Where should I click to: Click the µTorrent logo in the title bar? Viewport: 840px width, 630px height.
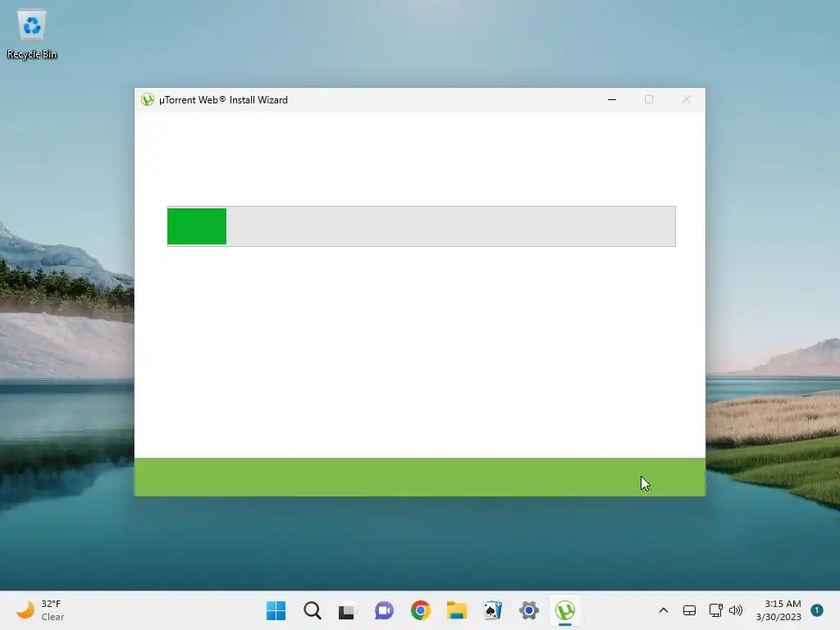(x=148, y=99)
